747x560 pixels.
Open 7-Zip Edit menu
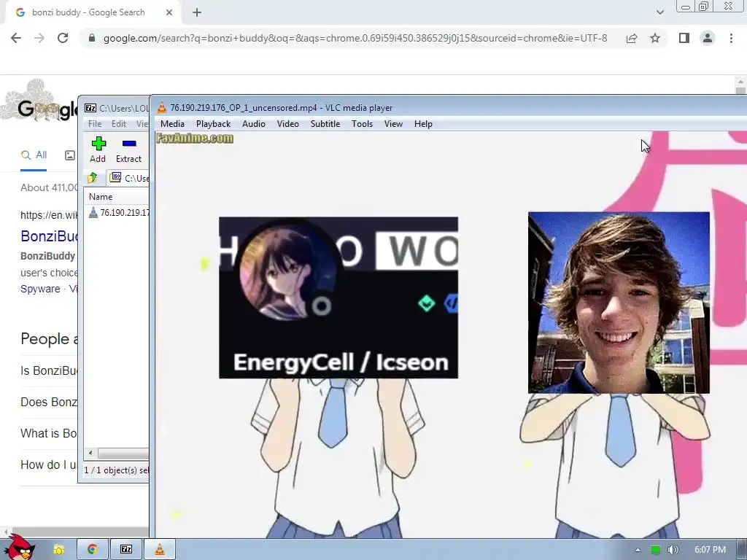pos(119,124)
